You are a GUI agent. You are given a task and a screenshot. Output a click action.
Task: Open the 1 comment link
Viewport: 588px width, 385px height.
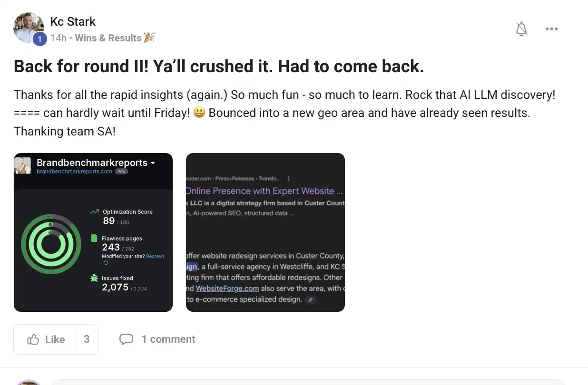168,339
